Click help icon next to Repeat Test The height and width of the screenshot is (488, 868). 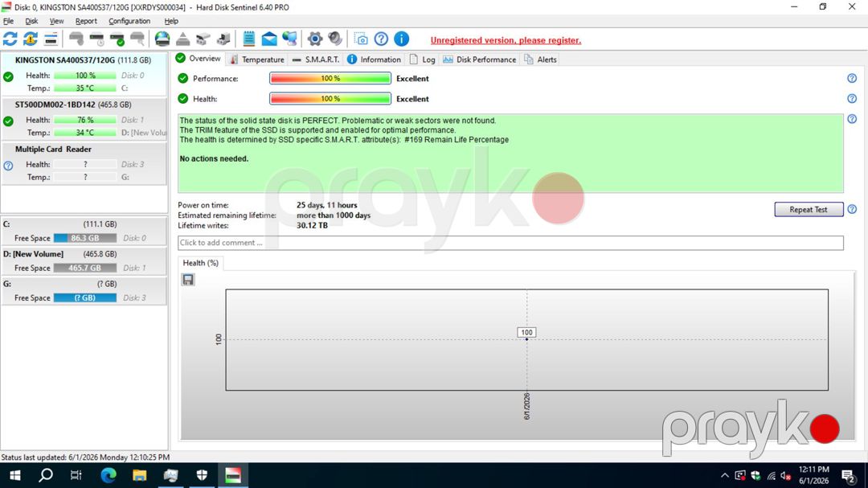(852, 209)
